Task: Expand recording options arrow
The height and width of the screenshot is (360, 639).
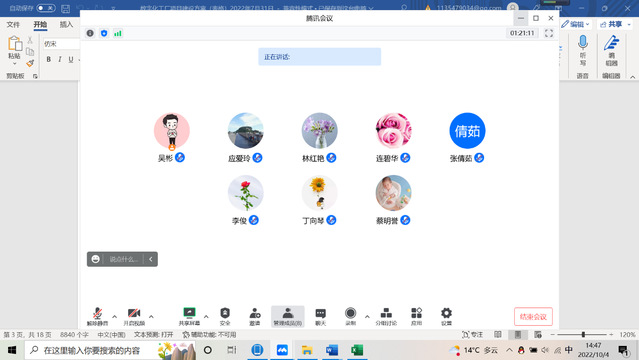Action: tap(367, 316)
